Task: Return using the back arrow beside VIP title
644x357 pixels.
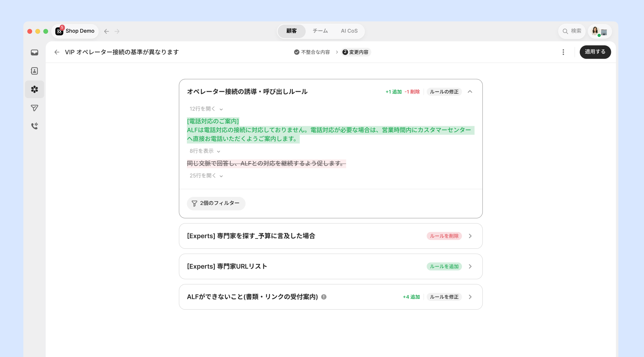Action: 57,52
